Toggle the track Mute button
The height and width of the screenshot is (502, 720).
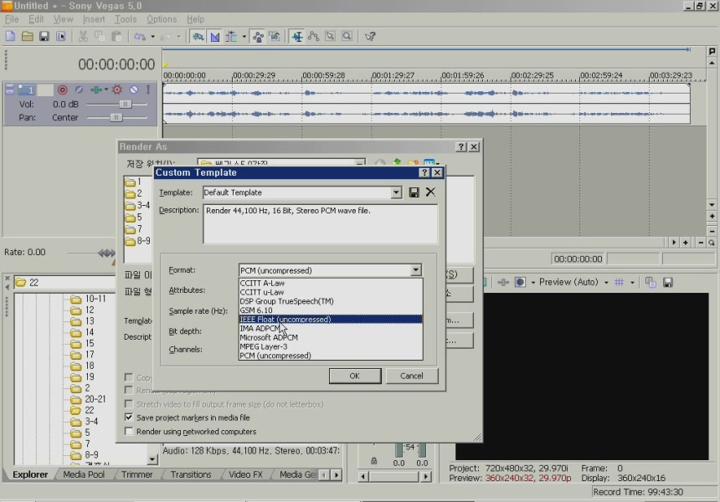tap(134, 90)
